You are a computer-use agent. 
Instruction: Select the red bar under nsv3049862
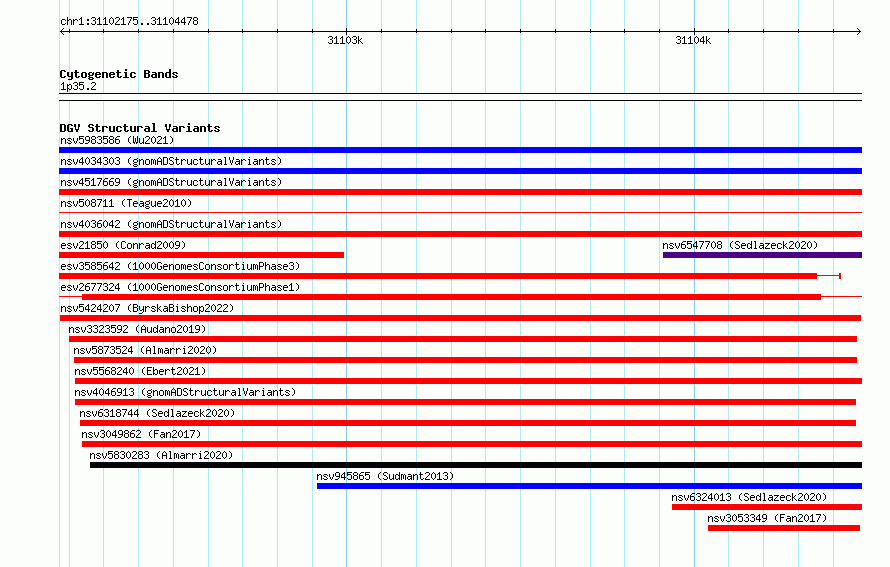pyautogui.click(x=472, y=444)
